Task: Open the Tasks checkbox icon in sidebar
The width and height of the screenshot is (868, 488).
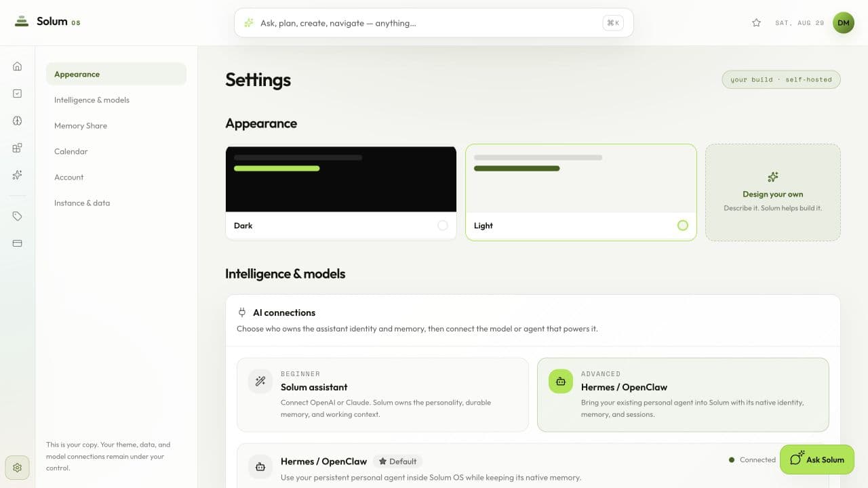Action: pos(18,94)
